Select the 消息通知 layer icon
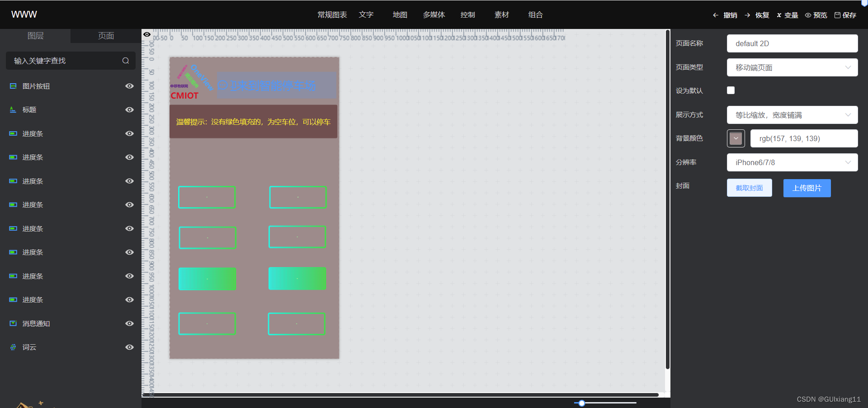This screenshot has width=868, height=408. click(x=13, y=323)
